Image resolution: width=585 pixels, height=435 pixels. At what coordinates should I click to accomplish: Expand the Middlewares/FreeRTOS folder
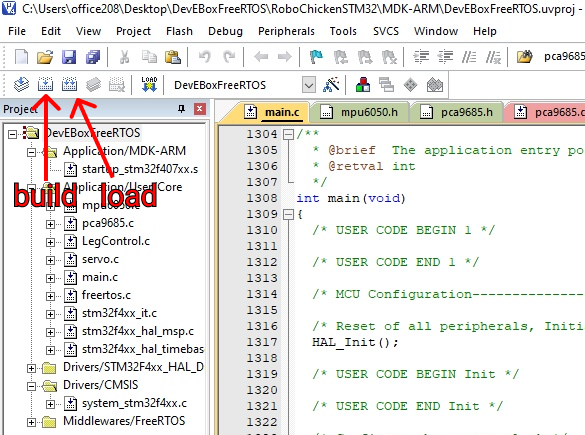31,422
